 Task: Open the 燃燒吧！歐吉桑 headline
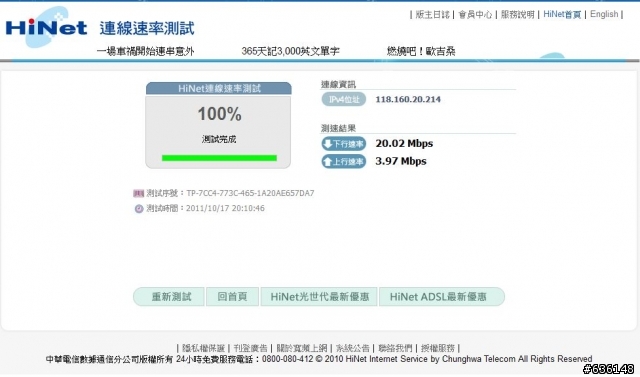pyautogui.click(x=421, y=51)
